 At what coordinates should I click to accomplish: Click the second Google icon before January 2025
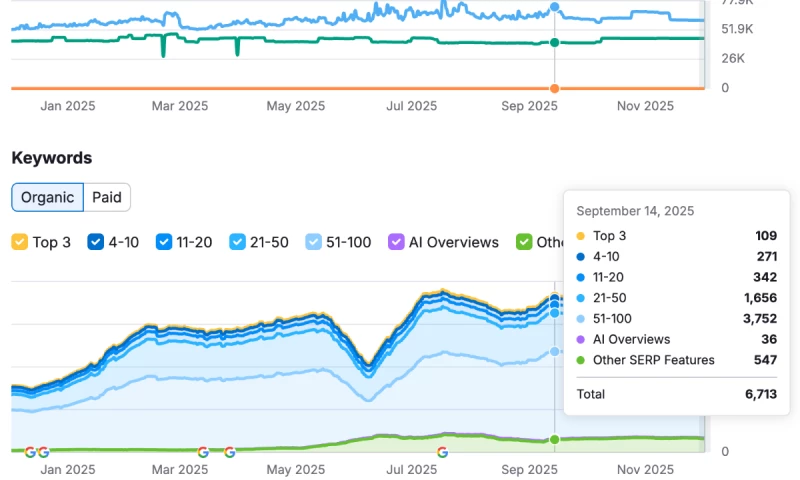tap(43, 452)
